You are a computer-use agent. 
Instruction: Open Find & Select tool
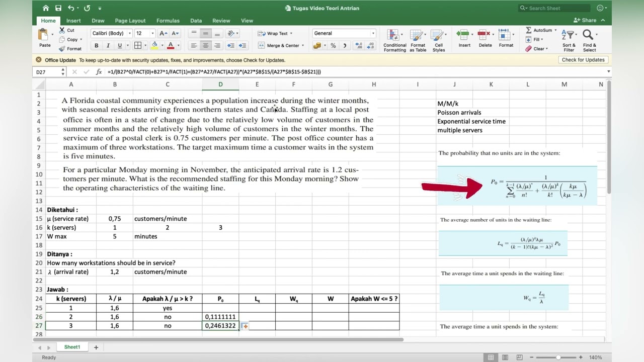(x=589, y=40)
